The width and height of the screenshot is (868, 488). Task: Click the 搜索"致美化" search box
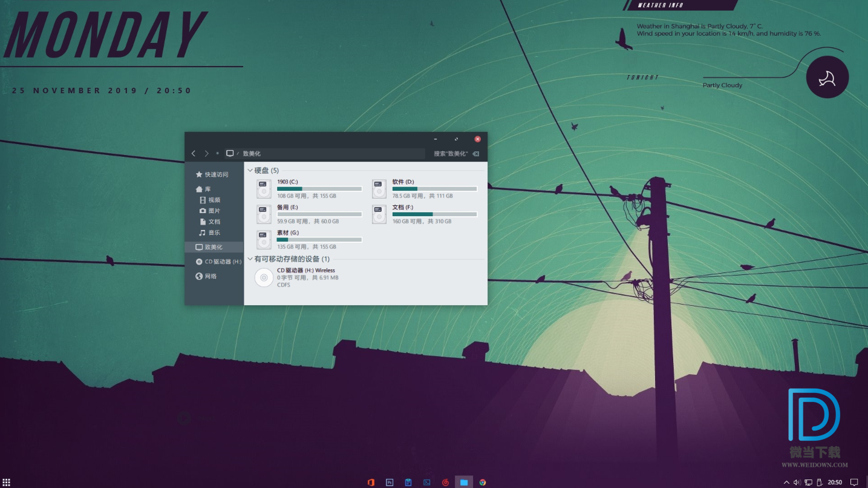pos(451,154)
